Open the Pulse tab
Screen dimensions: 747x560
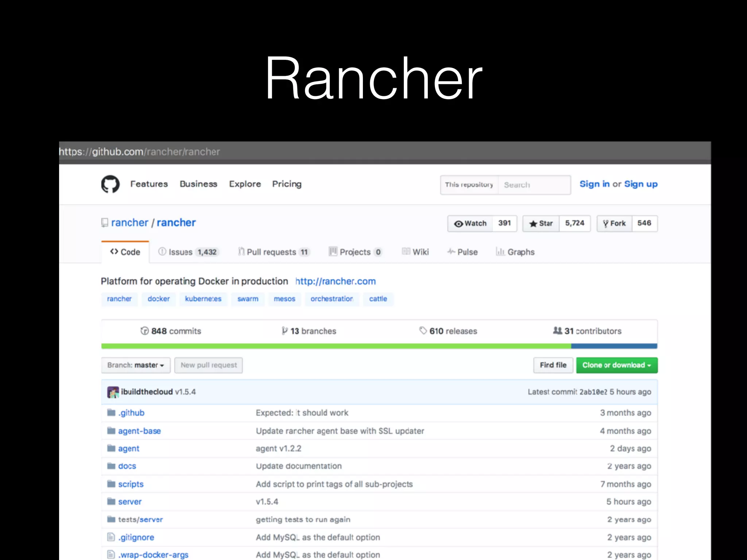click(462, 252)
